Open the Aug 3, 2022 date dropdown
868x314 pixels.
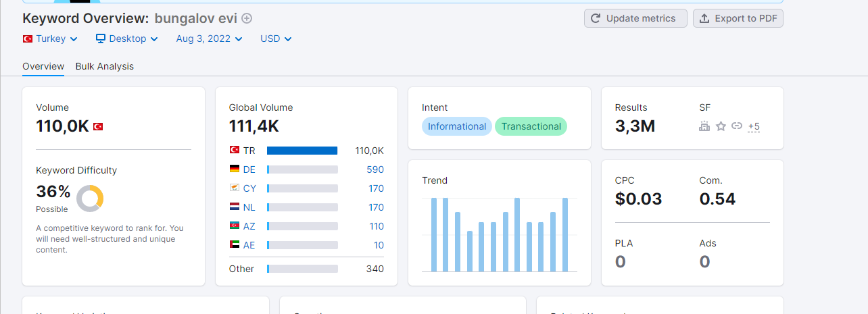coord(210,38)
